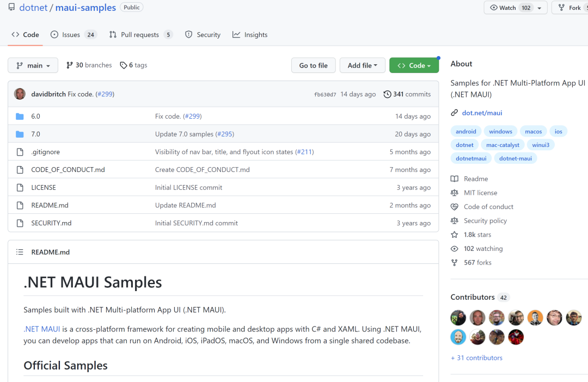Click file icon next to CODE_OF_CONDUCT.md
Viewport: 588px width, 382px height.
[x=20, y=169]
